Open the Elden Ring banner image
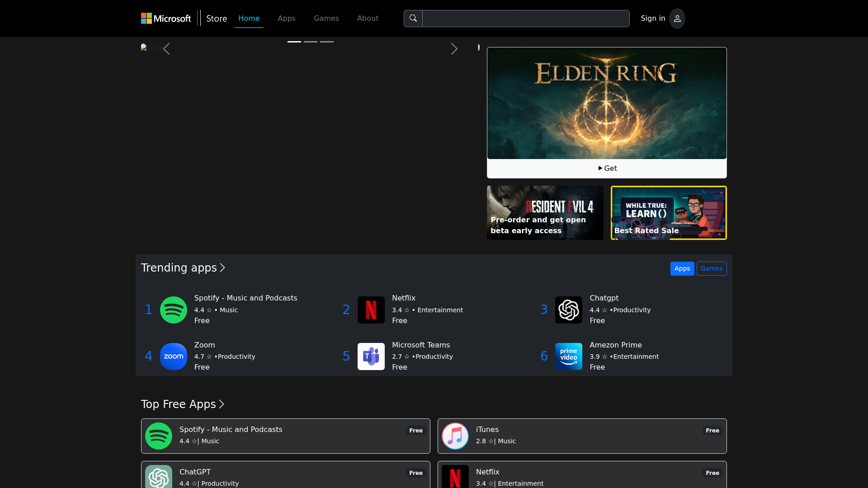 [607, 103]
